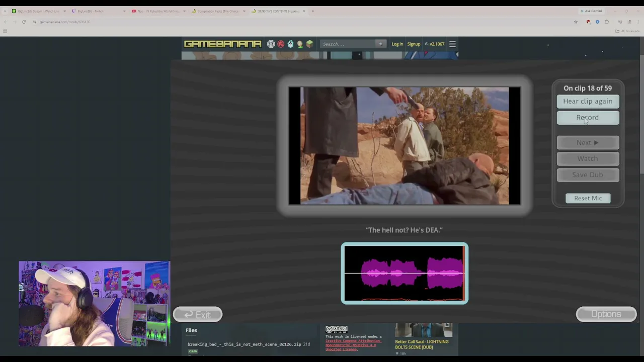Close the BigUnc88s Twitch tab
644x362 pixels.
(x=124, y=11)
